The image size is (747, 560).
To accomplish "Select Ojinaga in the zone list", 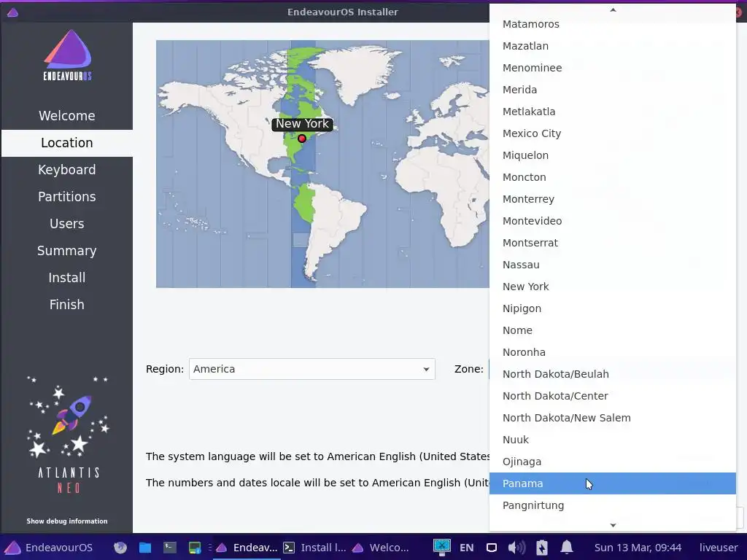I will [612, 462].
